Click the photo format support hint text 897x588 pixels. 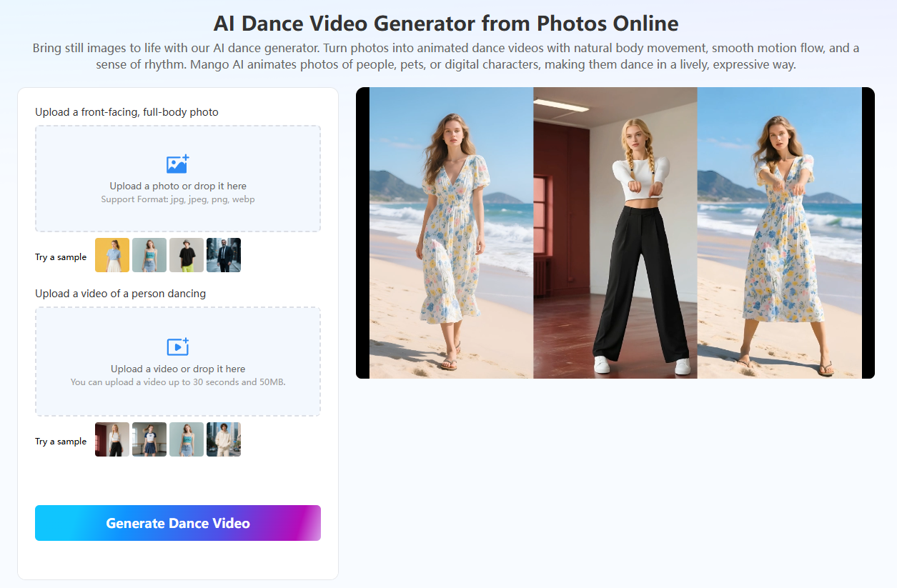pyautogui.click(x=178, y=199)
